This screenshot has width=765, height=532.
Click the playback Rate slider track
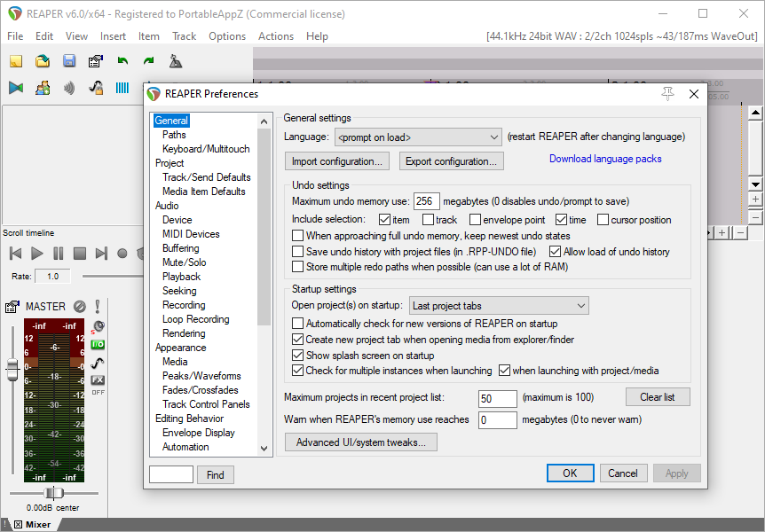click(x=114, y=277)
